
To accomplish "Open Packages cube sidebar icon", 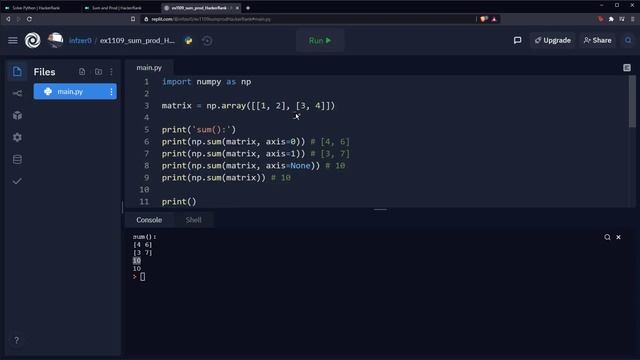I will (x=17, y=116).
